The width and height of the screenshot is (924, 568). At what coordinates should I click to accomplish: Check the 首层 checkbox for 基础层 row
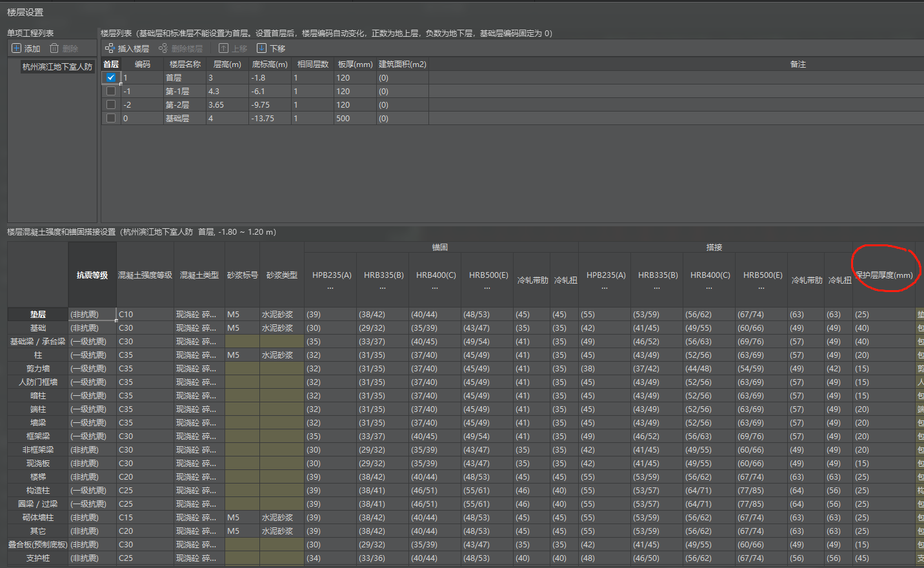click(111, 118)
